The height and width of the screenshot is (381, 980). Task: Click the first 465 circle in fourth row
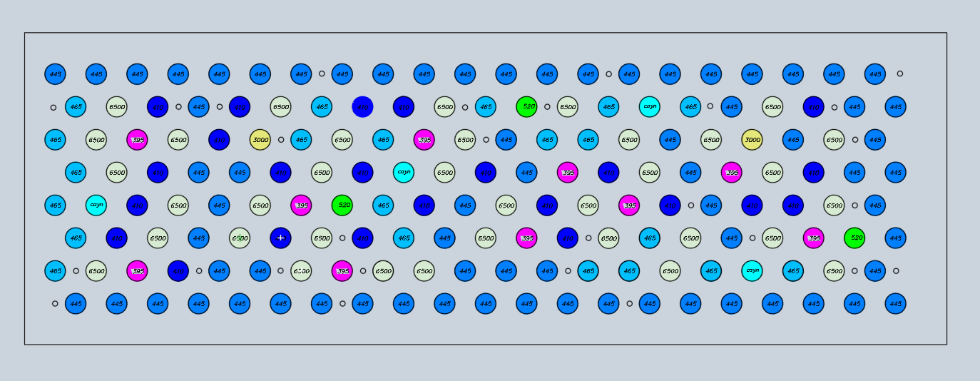coord(76,173)
